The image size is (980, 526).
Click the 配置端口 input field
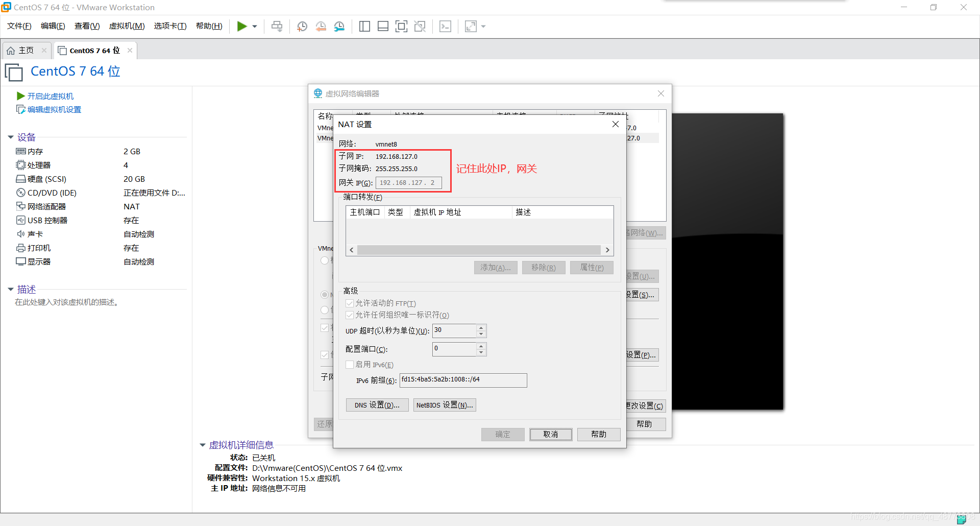pyautogui.click(x=454, y=349)
